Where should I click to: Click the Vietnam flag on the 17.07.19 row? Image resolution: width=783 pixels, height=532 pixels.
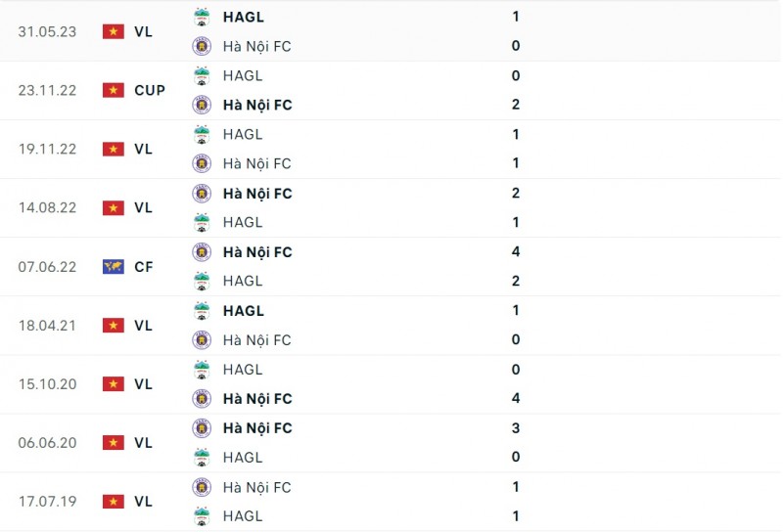114,502
